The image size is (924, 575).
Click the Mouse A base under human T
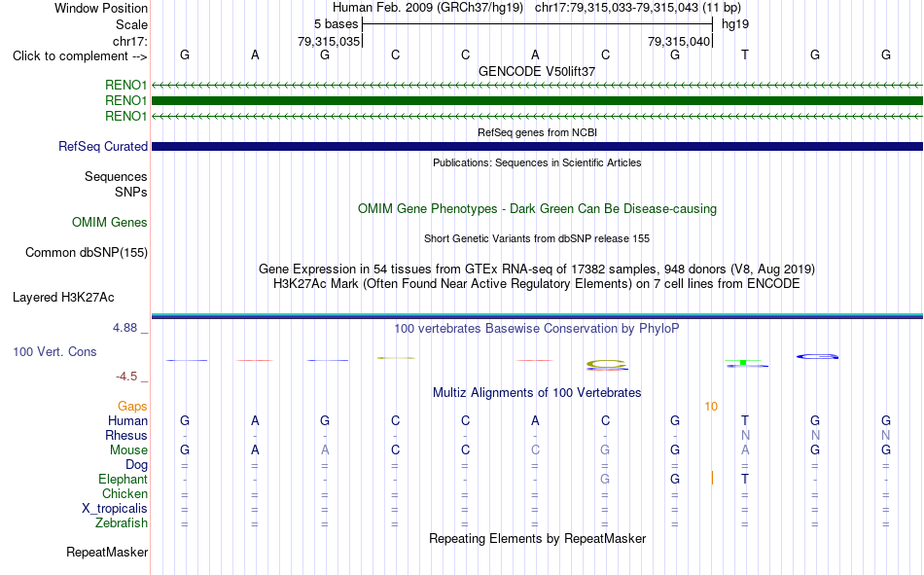[x=745, y=449]
